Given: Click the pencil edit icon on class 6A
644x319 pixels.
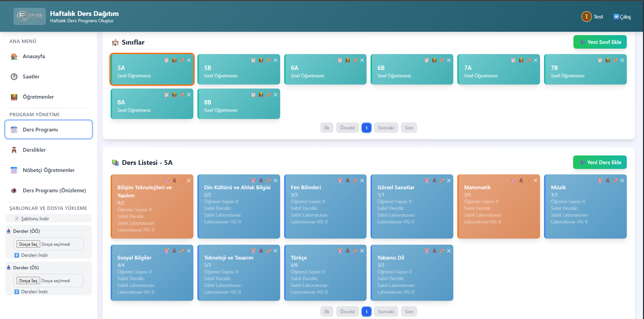Looking at the screenshot, I should click(x=355, y=60).
